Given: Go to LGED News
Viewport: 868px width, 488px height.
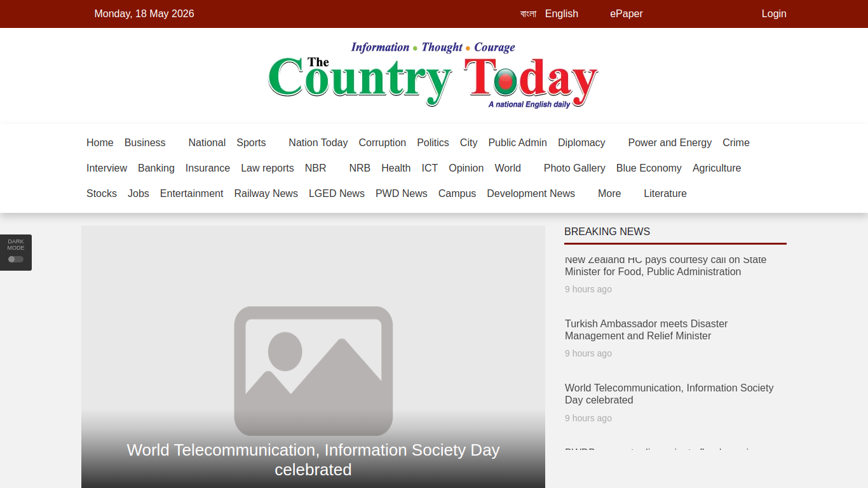Looking at the screenshot, I should point(337,194).
